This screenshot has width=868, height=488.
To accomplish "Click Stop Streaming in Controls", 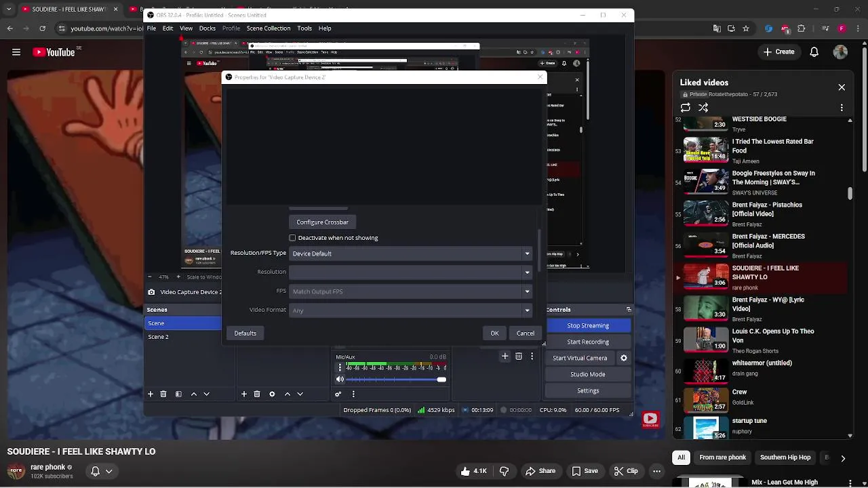I will pyautogui.click(x=588, y=326).
